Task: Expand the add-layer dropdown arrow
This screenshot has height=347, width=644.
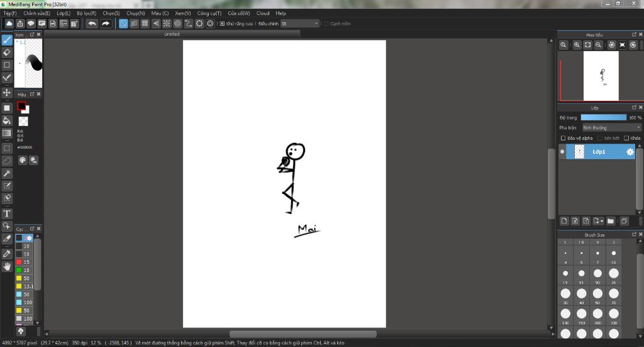Action: tap(602, 221)
